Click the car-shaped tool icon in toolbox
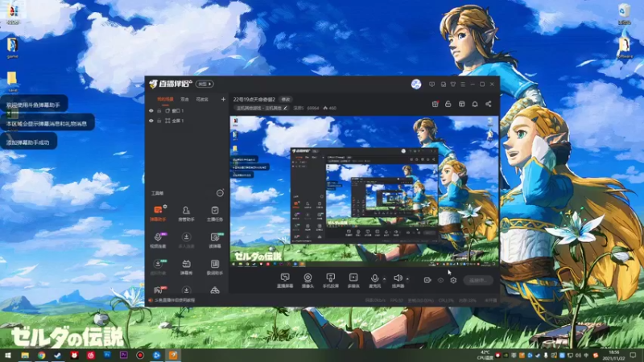 coord(215,290)
